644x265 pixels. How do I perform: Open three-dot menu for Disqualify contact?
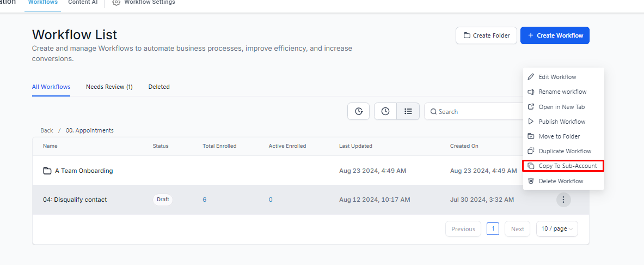tap(563, 200)
